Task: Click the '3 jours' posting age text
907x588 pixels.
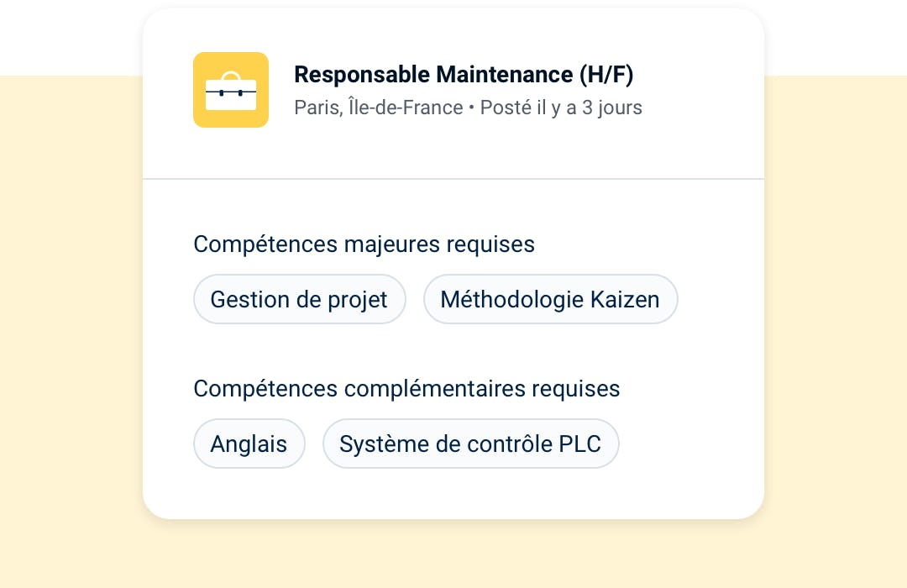Action: pyautogui.click(x=612, y=108)
